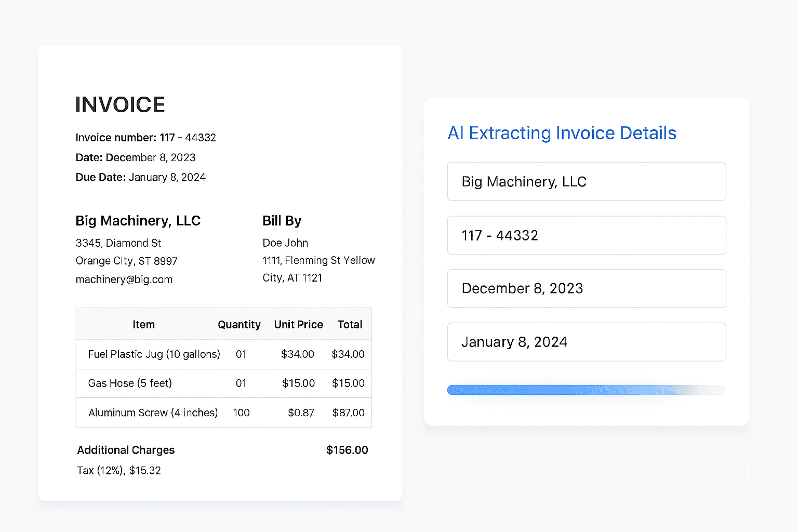
Task: Click the Bill By heading
Action: (282, 221)
